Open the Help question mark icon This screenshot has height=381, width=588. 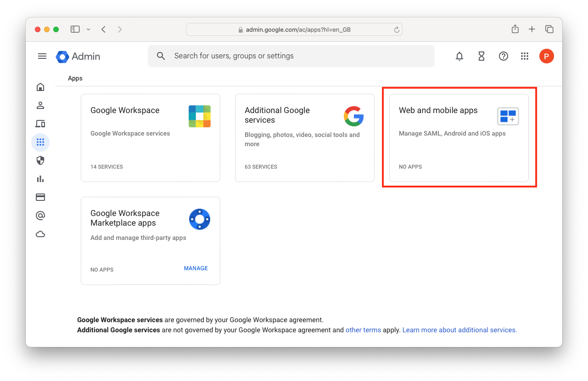[x=504, y=56]
